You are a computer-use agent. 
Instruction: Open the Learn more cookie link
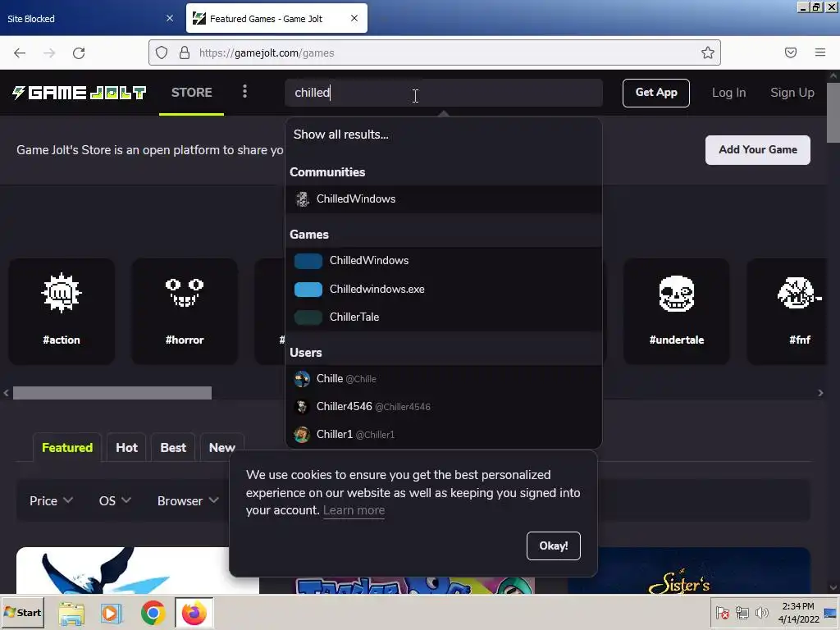[354, 510]
